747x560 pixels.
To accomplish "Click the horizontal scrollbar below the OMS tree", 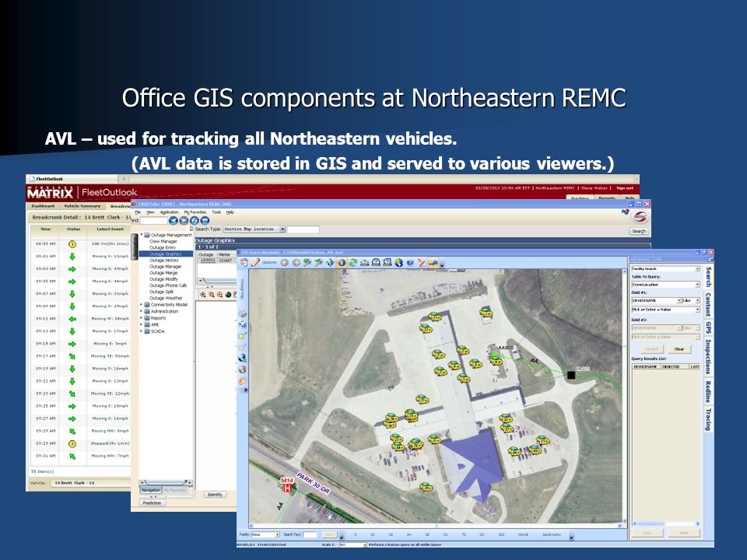I will coord(166,482).
